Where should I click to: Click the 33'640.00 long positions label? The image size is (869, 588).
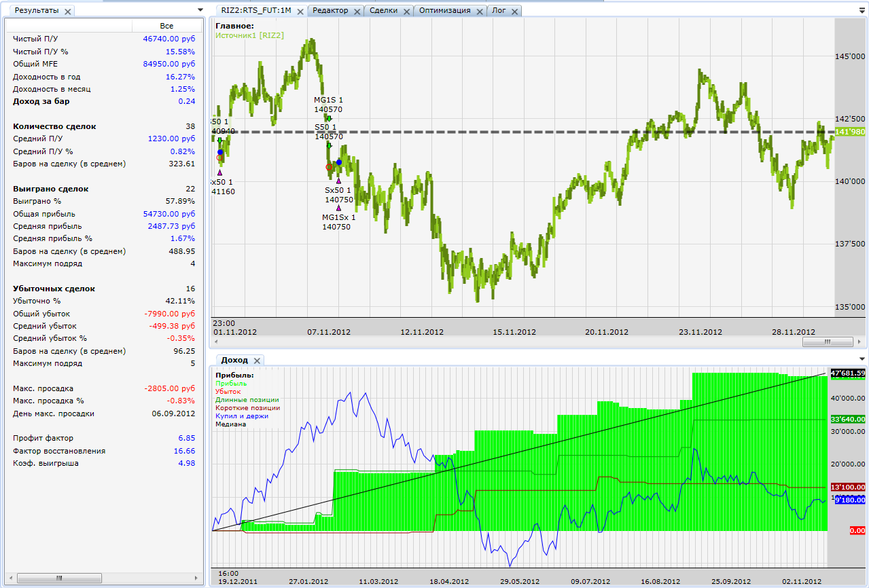[847, 420]
